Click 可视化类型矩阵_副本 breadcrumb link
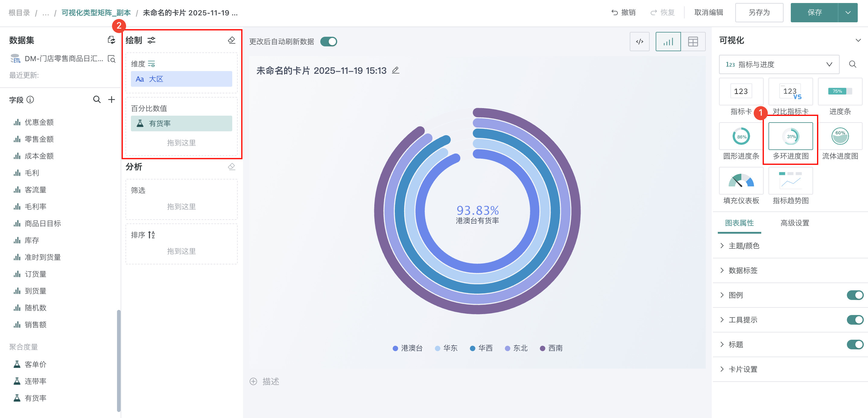Image resolution: width=868 pixels, height=418 pixels. (x=96, y=13)
